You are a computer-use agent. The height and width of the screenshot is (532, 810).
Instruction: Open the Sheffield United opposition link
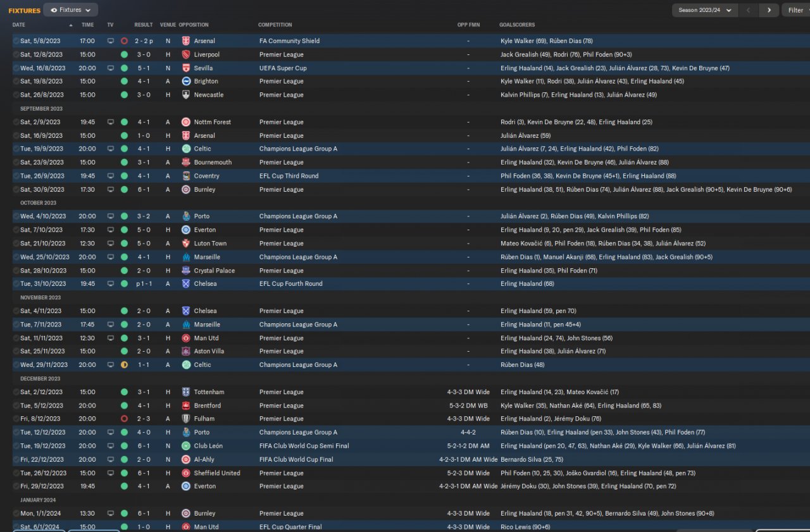click(x=217, y=473)
